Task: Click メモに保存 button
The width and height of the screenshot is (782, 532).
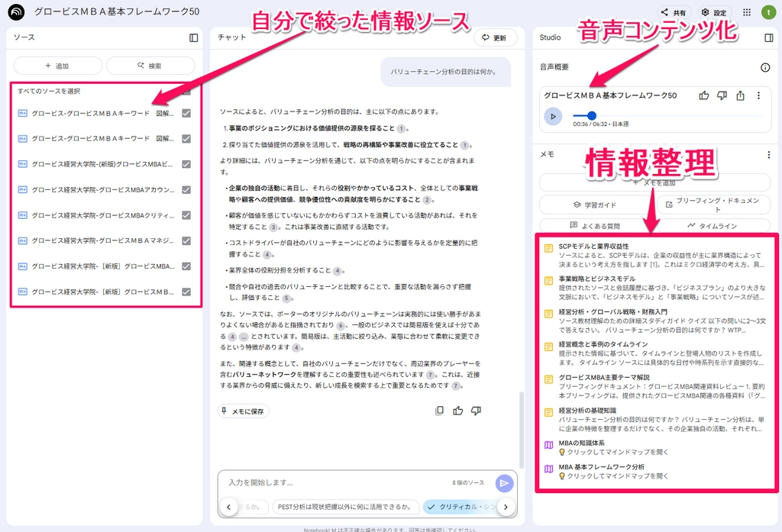Action: tap(244, 411)
